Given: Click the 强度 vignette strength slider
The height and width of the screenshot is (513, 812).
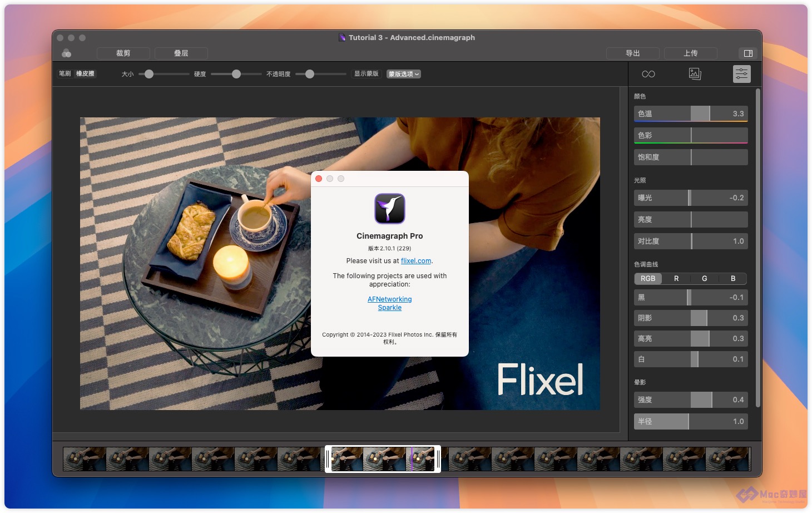Looking at the screenshot, I should click(x=691, y=399).
